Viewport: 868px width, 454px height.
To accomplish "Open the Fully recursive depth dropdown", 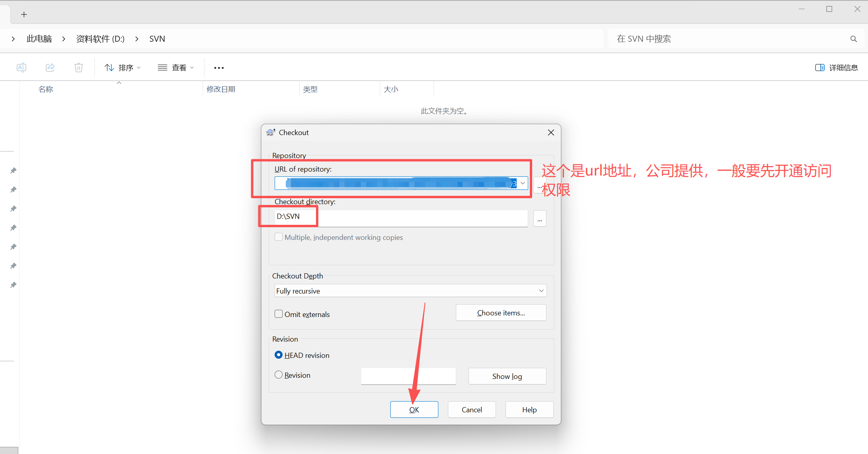I will click(x=541, y=291).
